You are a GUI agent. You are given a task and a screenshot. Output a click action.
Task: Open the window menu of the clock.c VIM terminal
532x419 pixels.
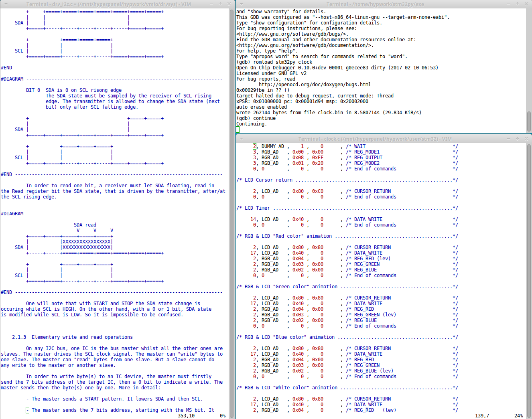242,139
